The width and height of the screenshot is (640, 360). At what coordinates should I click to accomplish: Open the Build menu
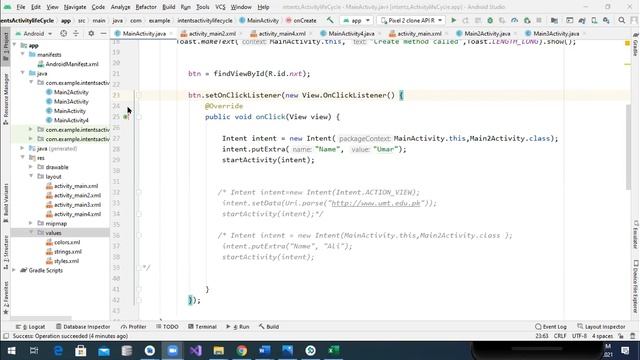(169, 7)
